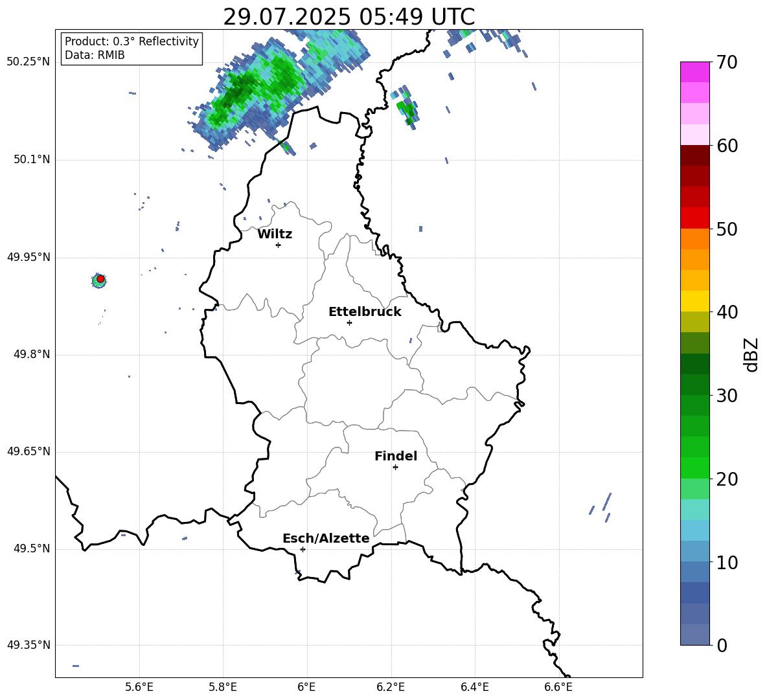Click the Esch/Alzette location cross marker
The height and width of the screenshot is (700, 767).
303,549
